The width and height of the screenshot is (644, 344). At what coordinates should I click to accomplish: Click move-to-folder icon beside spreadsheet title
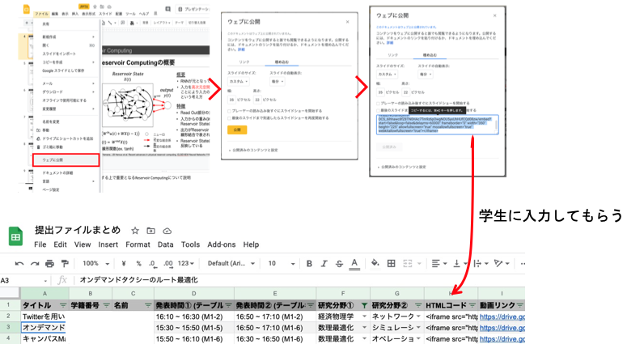tap(150, 231)
